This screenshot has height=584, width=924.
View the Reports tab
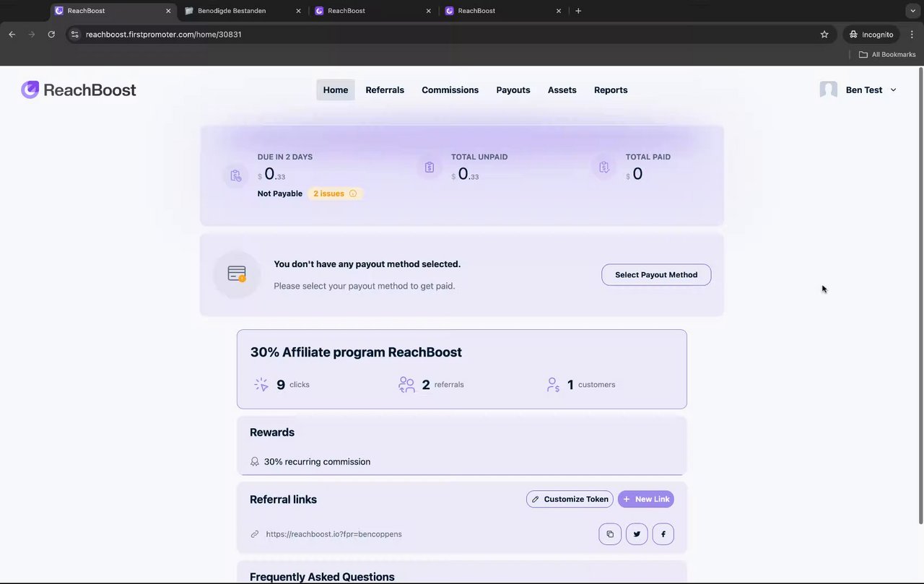coord(611,90)
